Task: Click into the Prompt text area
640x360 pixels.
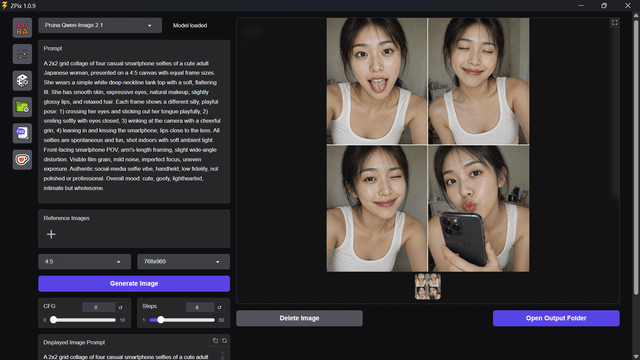Action: pos(134,127)
